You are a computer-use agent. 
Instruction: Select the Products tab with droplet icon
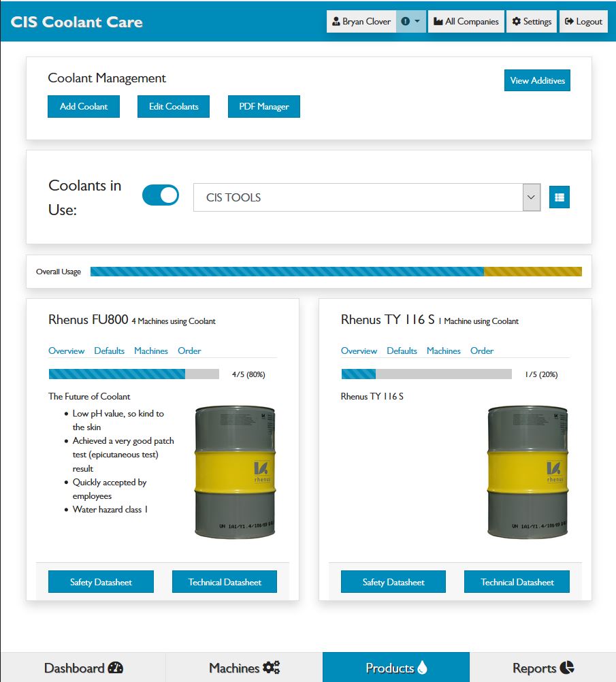pyautogui.click(x=396, y=668)
